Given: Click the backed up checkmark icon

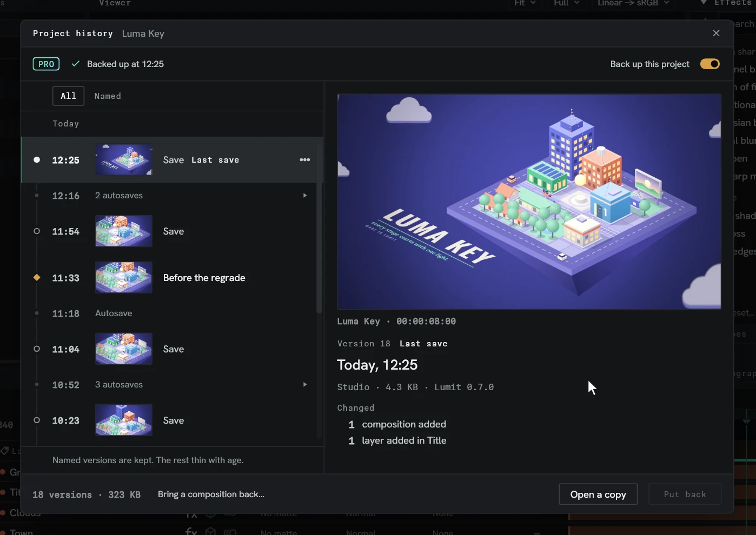Looking at the screenshot, I should click(x=76, y=64).
